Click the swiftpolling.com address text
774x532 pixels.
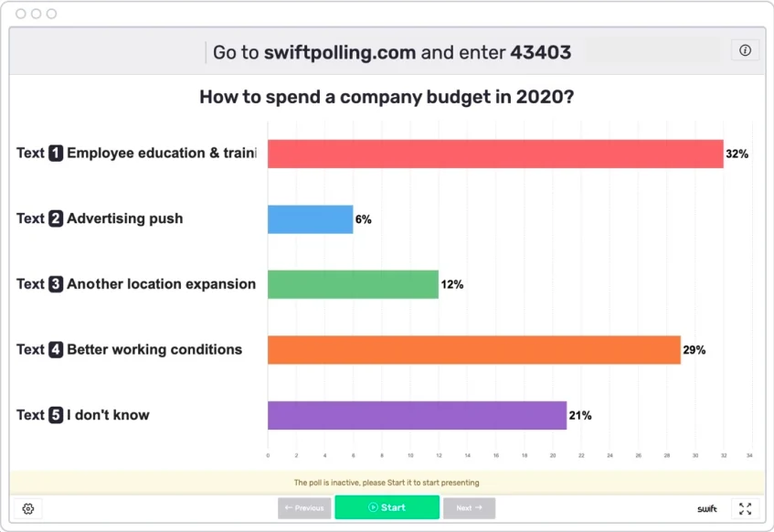tap(339, 53)
